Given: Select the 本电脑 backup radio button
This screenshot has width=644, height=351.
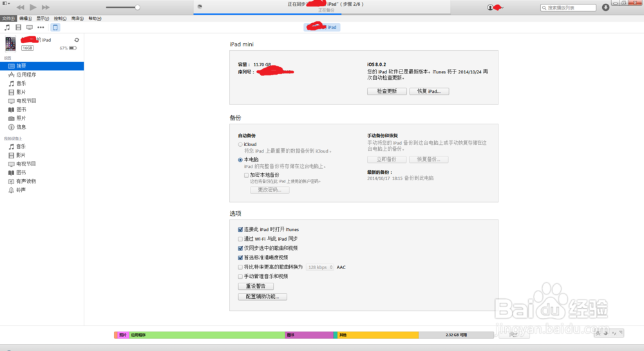Looking at the screenshot, I should [240, 160].
